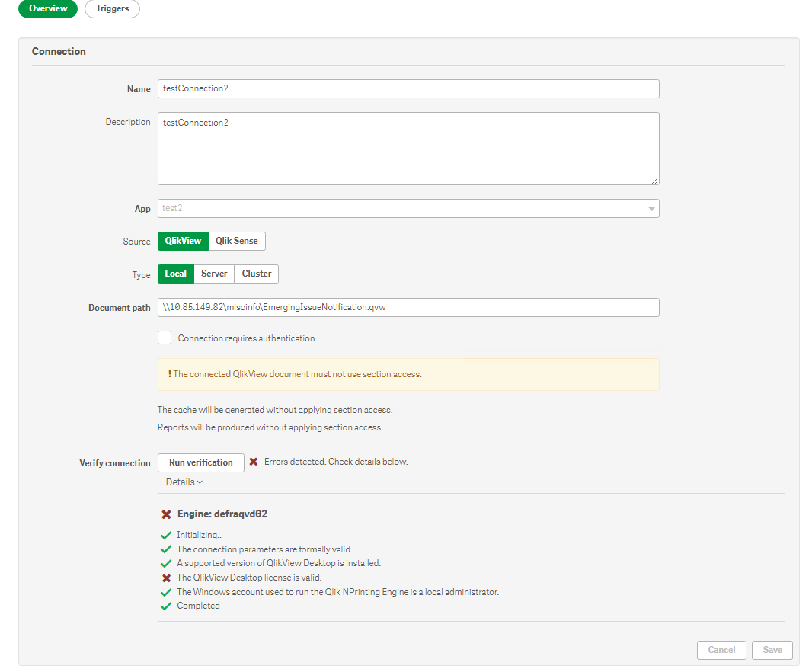Image resolution: width=812 pixels, height=672 pixels.
Task: Choose Server connection type
Action: (x=214, y=274)
